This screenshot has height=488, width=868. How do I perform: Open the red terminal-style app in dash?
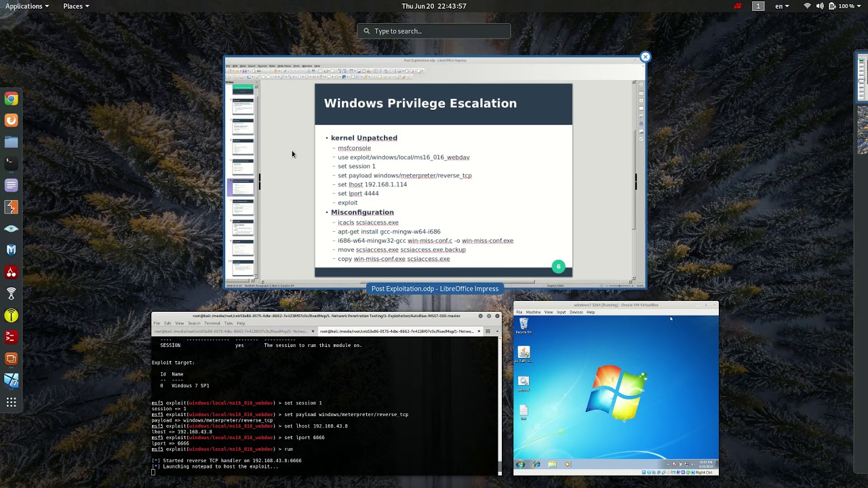pyautogui.click(x=11, y=337)
